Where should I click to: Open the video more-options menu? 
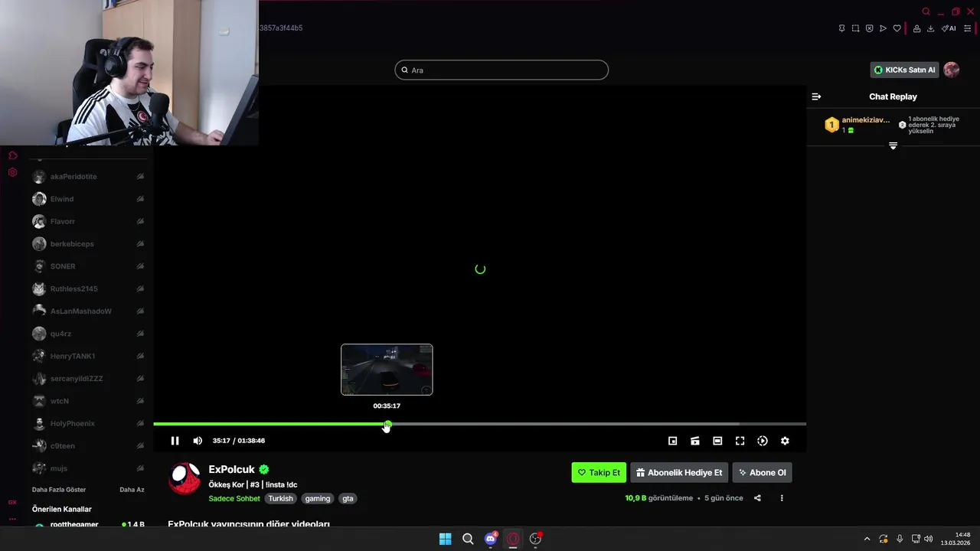[x=782, y=498]
